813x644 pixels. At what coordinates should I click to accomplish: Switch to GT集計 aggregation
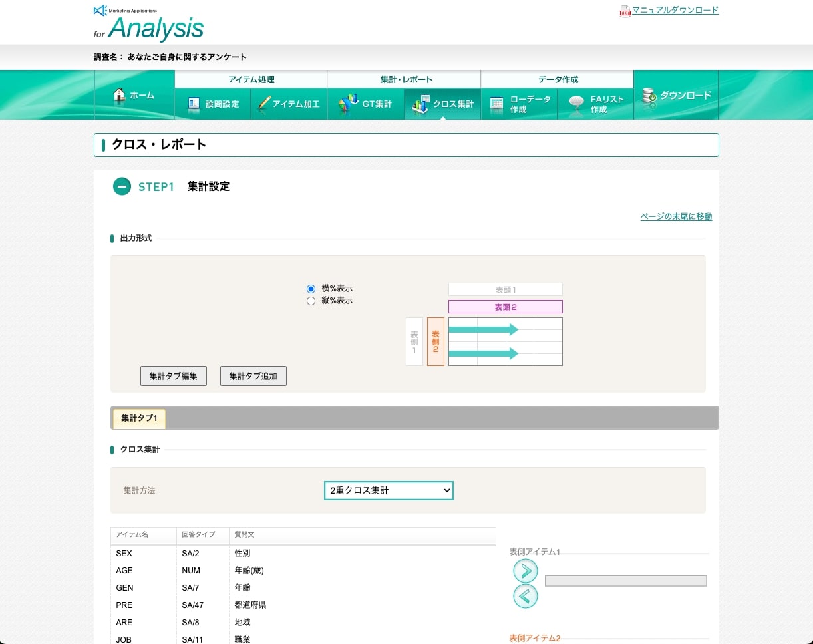[x=365, y=104]
